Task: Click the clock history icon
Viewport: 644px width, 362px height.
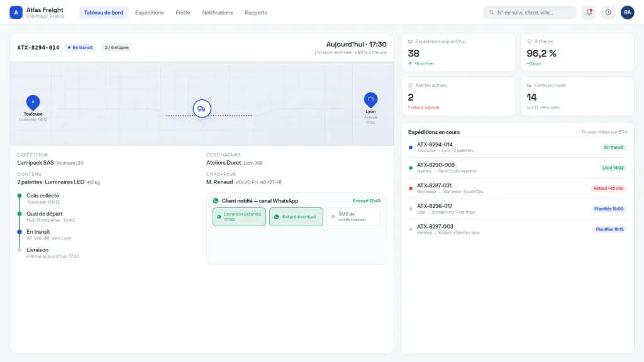Action: click(x=608, y=13)
